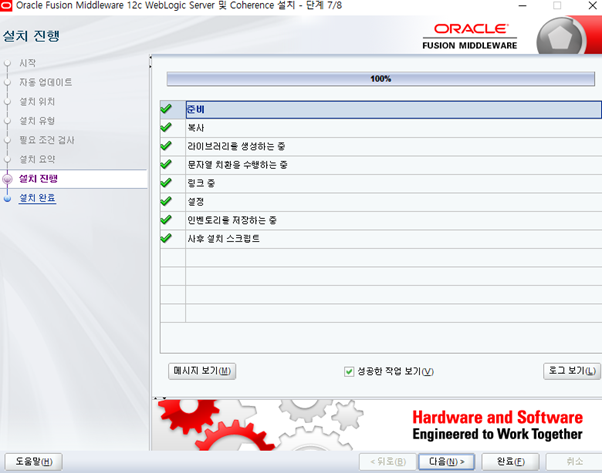Click the 다음(N) > next button
Viewport: 602px width, 473px height.
[446, 461]
